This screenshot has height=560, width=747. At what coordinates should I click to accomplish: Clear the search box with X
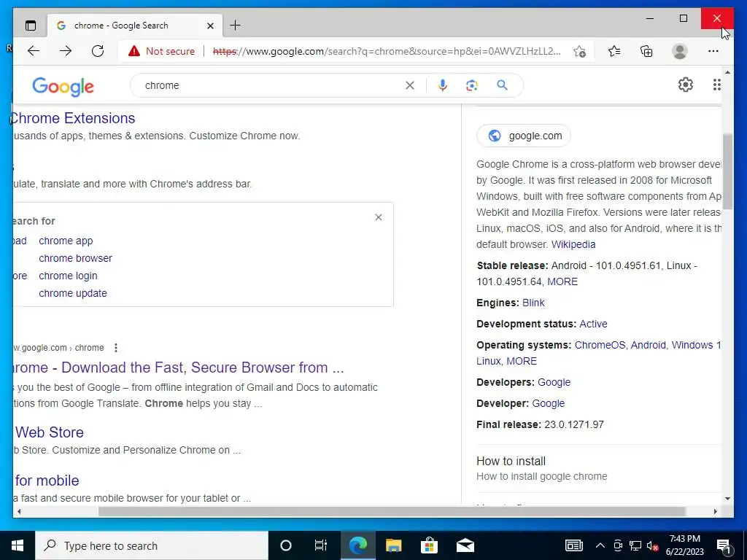(410, 85)
